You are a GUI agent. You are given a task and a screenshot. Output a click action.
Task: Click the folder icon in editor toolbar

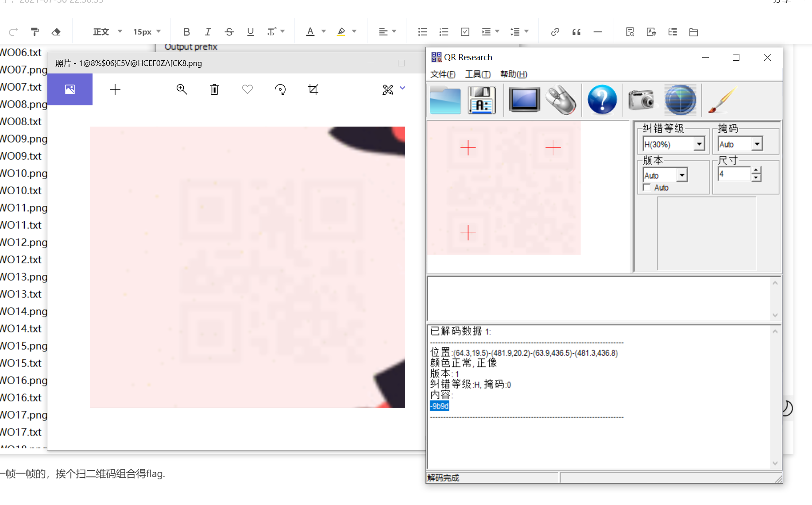[694, 32]
